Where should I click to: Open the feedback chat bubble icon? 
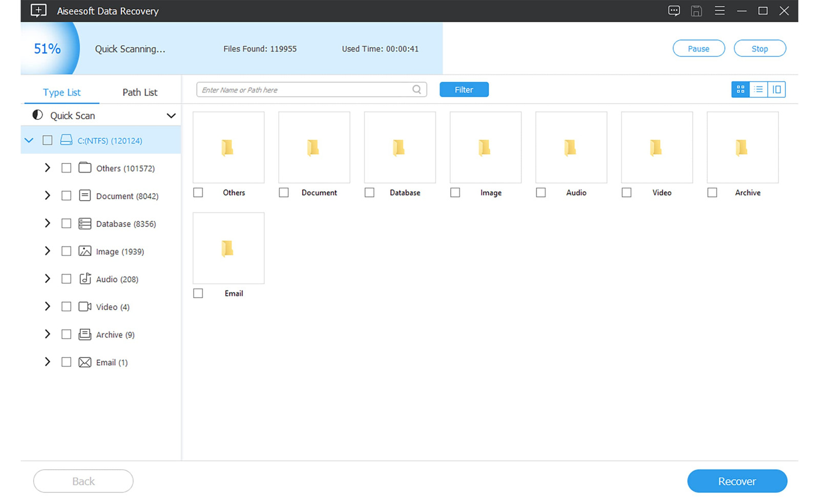point(674,11)
